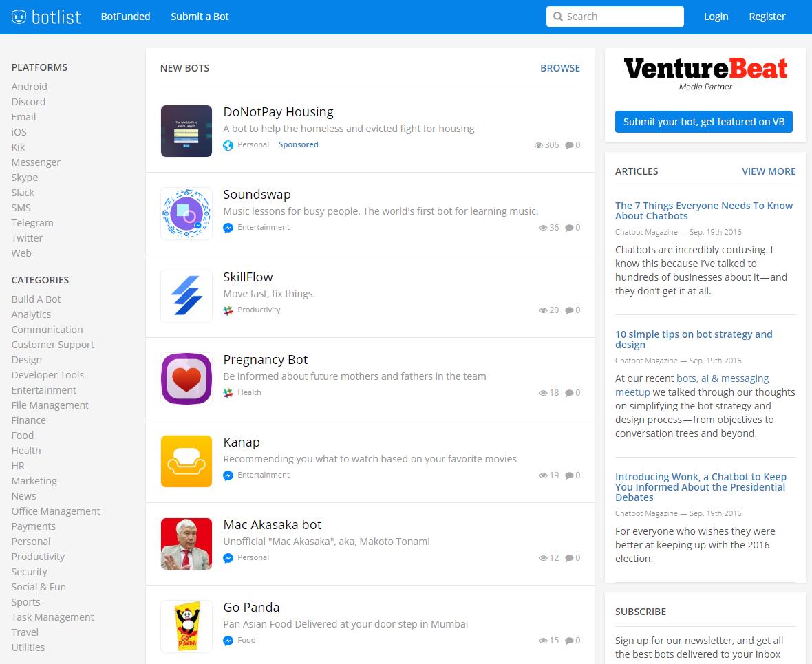Filter by Developer Tools category
The height and width of the screenshot is (664, 812).
(47, 375)
